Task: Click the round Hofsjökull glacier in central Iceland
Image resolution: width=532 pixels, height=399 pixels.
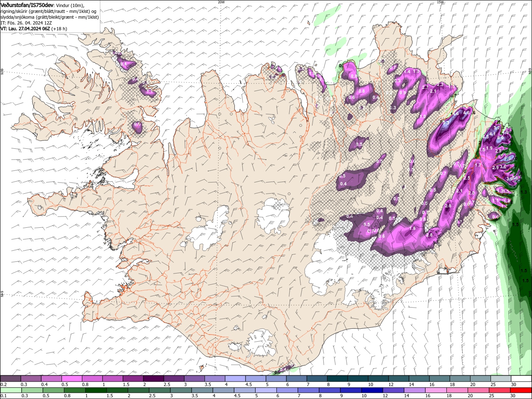Action: pos(273,216)
